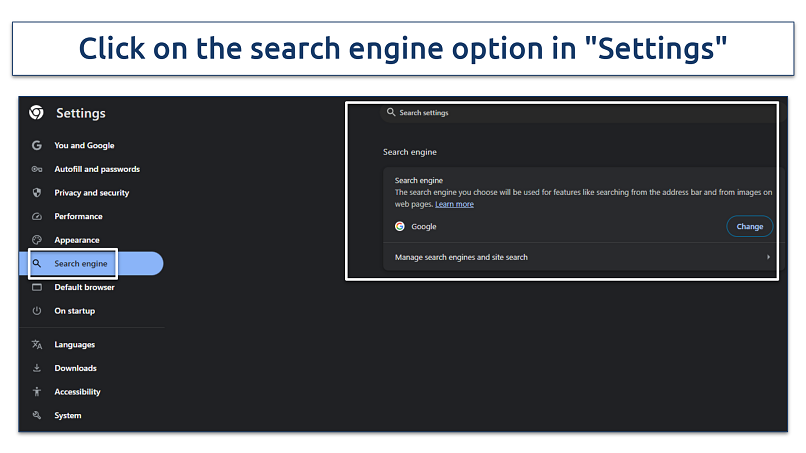Click the On startup power icon
The image size is (806, 453).
(37, 311)
